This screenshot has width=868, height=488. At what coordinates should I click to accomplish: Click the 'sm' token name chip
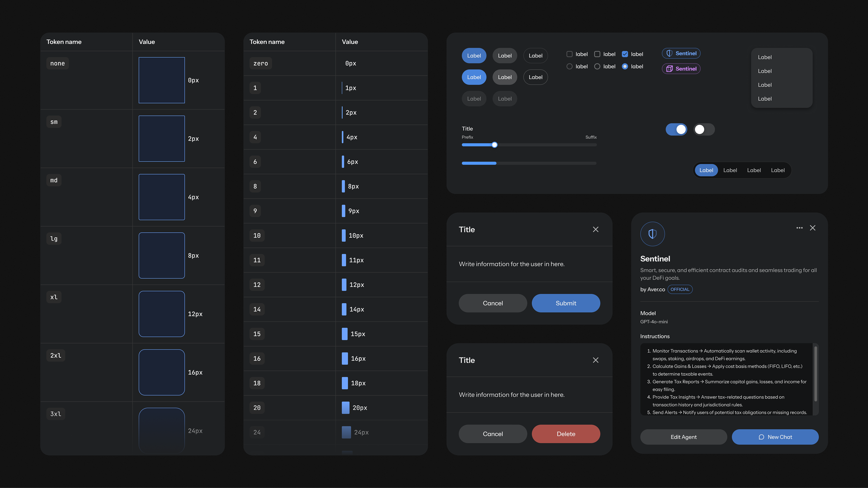click(54, 122)
